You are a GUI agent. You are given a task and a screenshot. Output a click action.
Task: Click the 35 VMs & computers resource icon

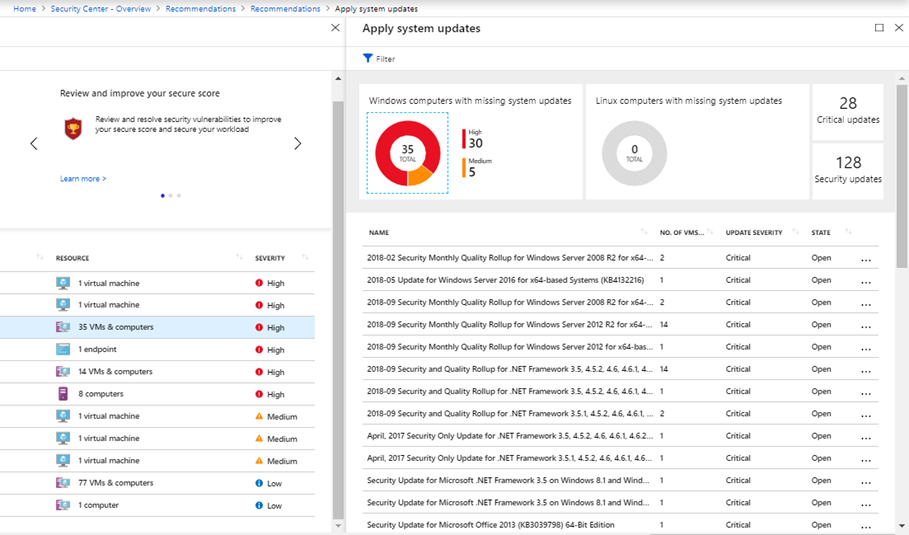[x=63, y=327]
